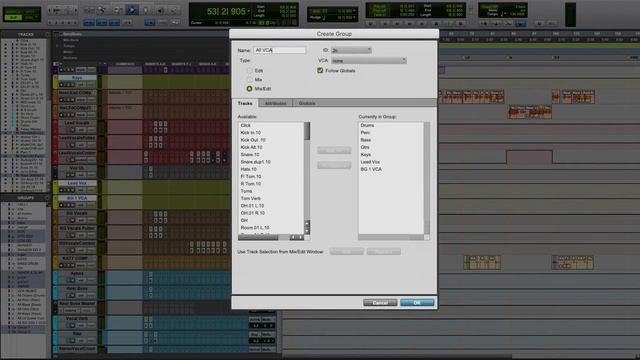Select the Scrubber tool
This screenshot has height=360, width=640.
[160, 10]
